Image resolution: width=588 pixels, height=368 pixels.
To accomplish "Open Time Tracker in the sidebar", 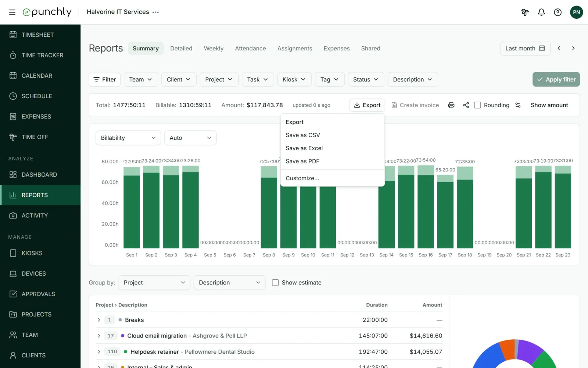I will tap(40, 55).
